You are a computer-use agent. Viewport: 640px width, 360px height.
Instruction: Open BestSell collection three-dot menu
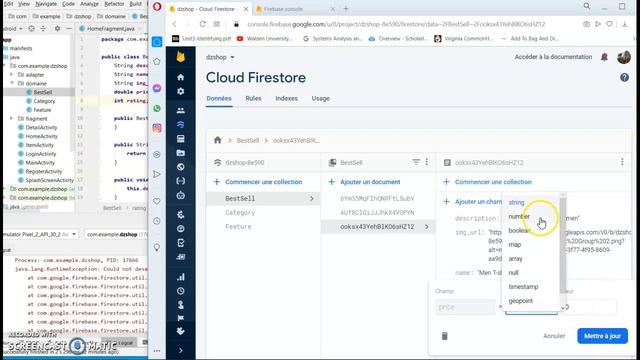click(427, 162)
